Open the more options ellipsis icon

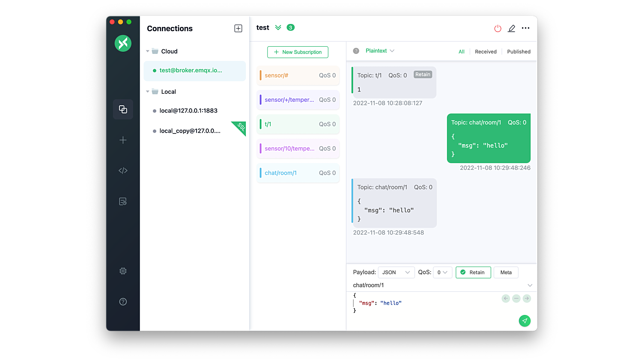pos(525,28)
